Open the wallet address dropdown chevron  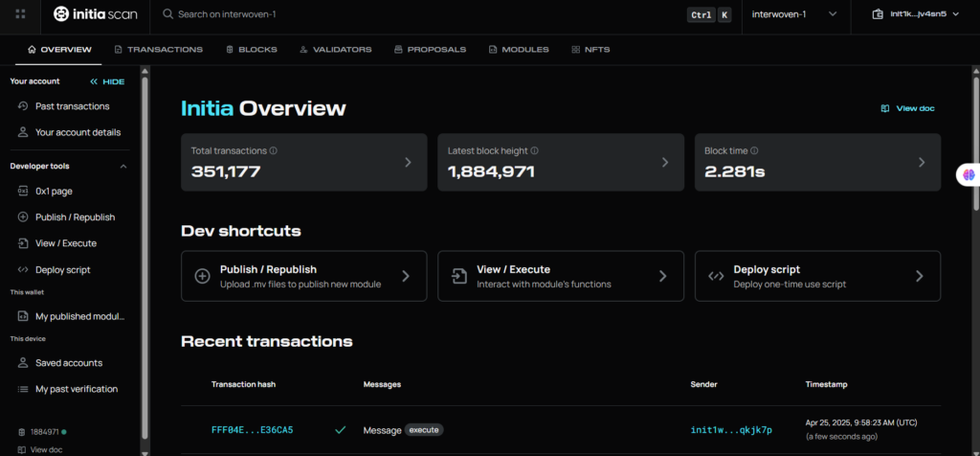click(956, 13)
